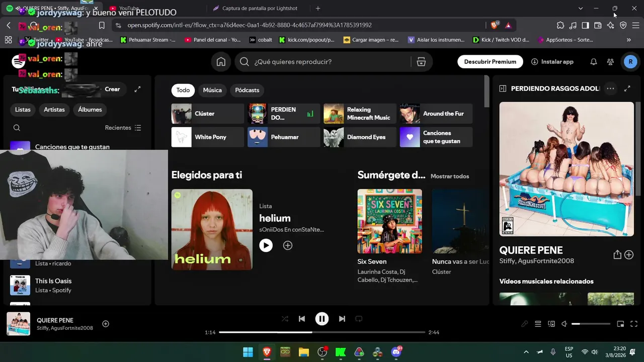Click Mostrar todos link
Viewport: 644px width, 362px height.
point(450,176)
